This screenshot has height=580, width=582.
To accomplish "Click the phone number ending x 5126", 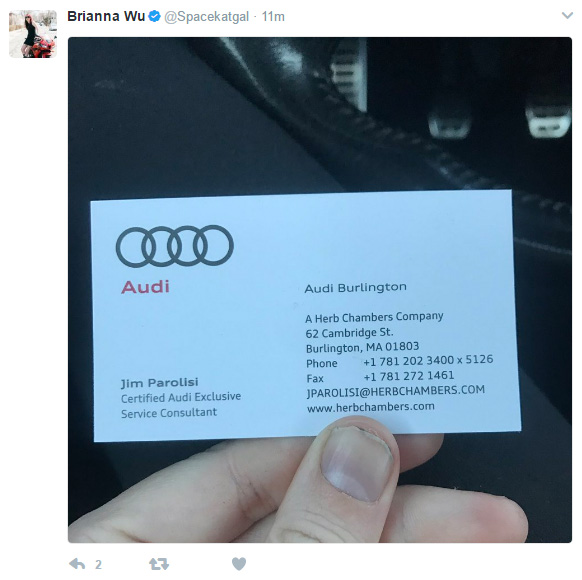I will pyautogui.click(x=428, y=360).
